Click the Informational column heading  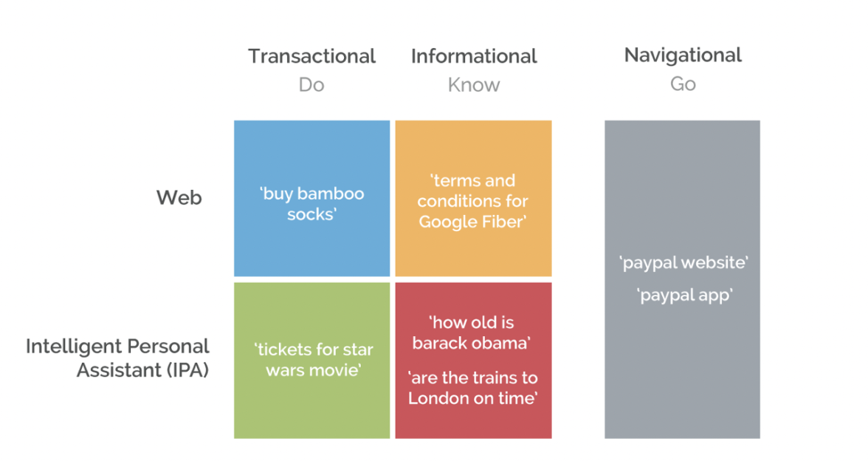tap(473, 56)
